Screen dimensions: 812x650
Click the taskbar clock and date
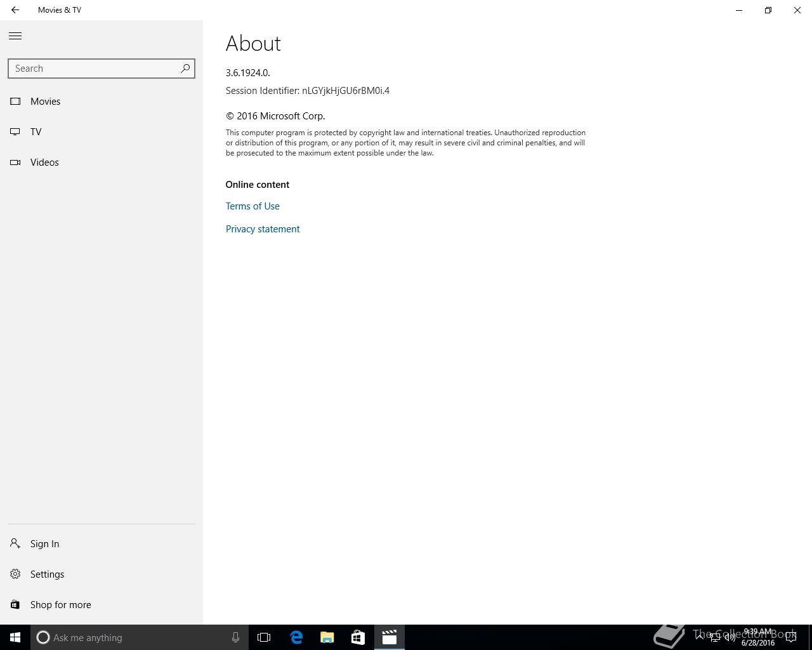click(758, 637)
